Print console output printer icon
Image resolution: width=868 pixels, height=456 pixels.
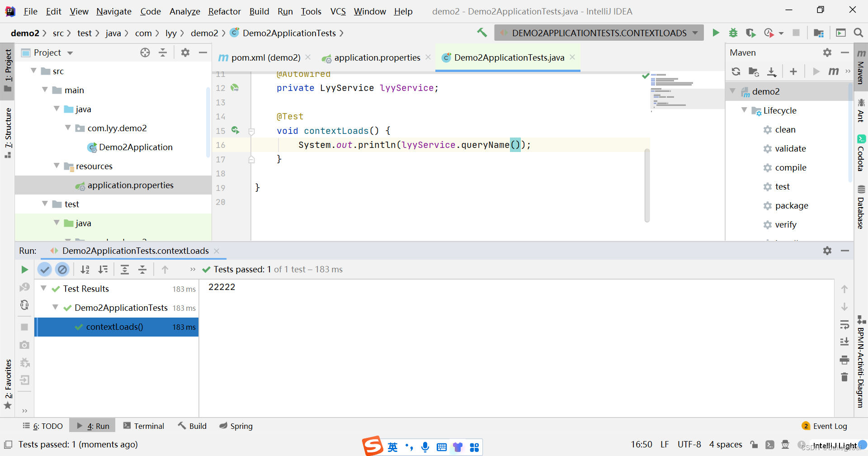(844, 360)
